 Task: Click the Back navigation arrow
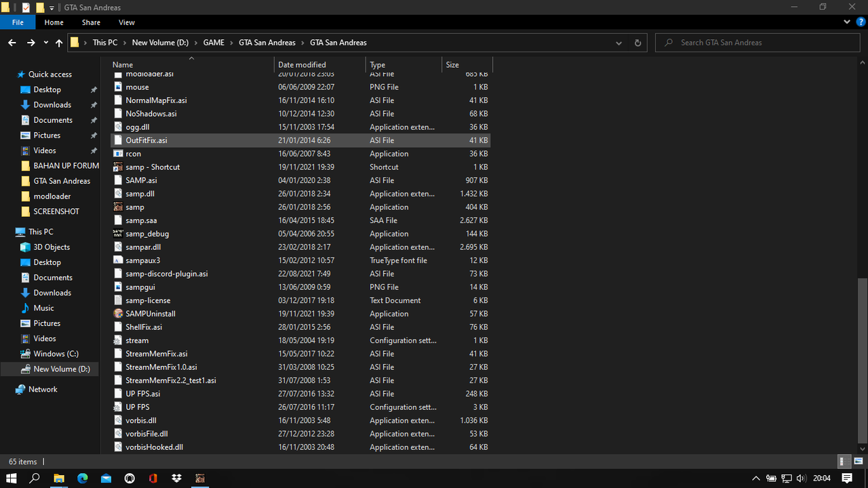coord(12,42)
